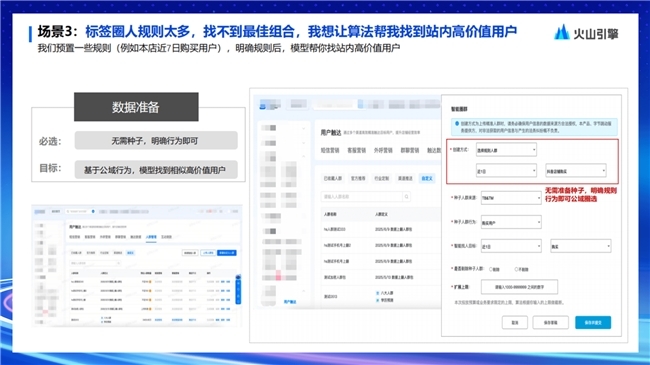
Task: Click the blue app logo in panel header
Action: (x=262, y=106)
